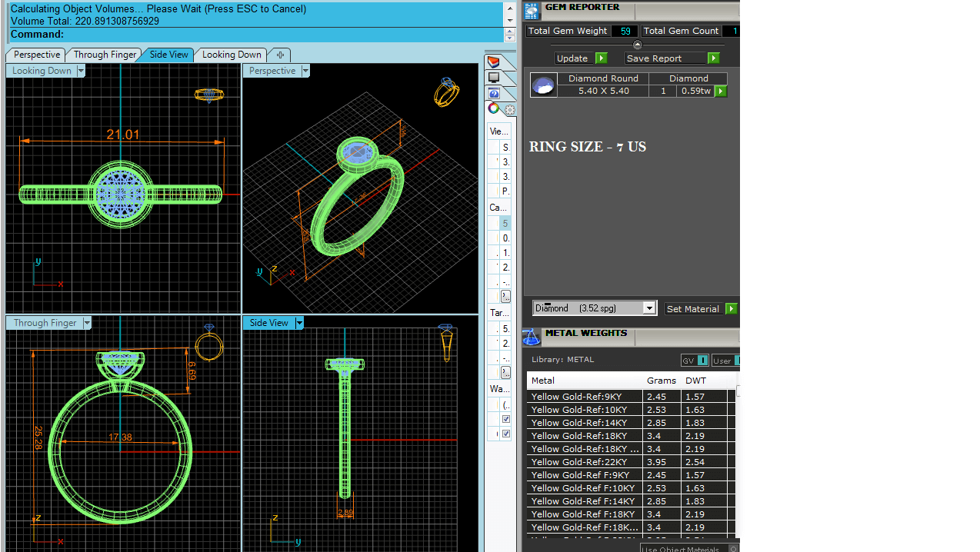Image resolution: width=980 pixels, height=552 pixels.
Task: Expand the Viewport section header in properties
Action: point(499,131)
